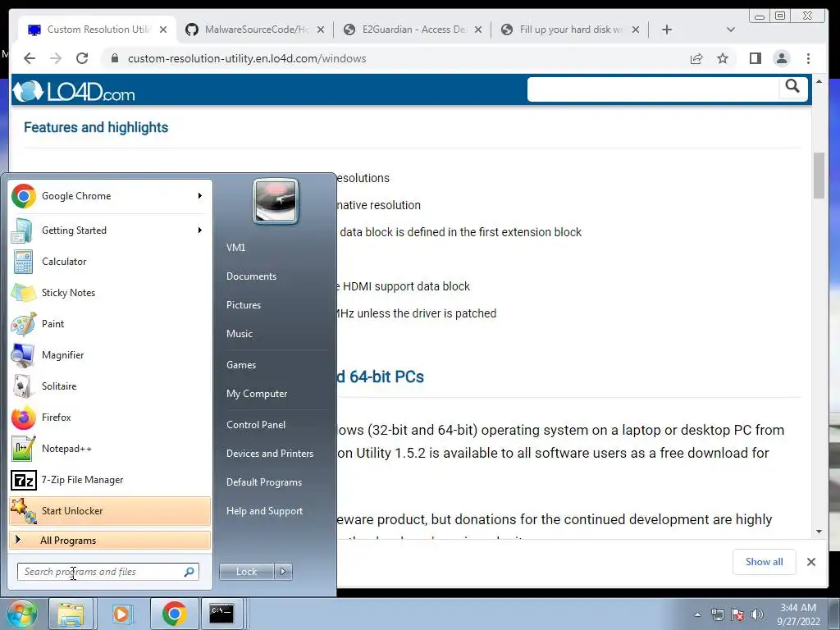
Task: Open Music library
Action: tap(240, 334)
